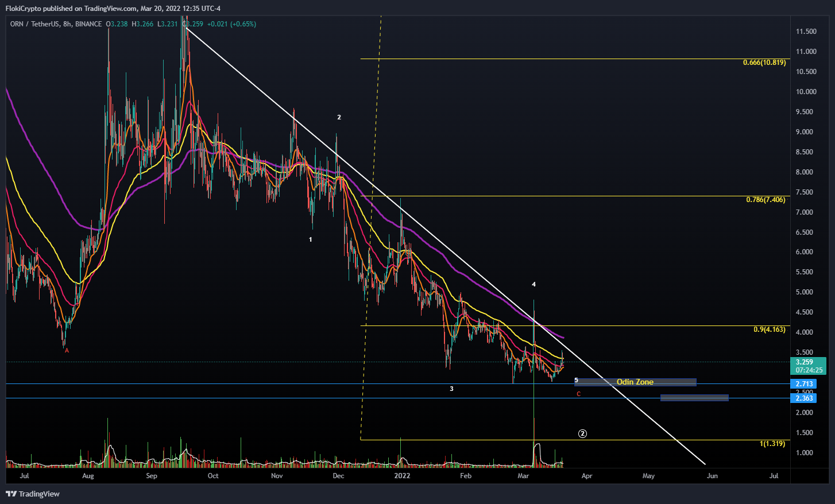Click the white wave label 4
The image size is (835, 504).
pos(534,284)
